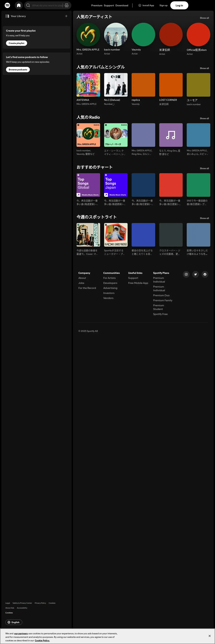Viewport: 215px width, 644px height.
Task: Open the Premium Duo plan link
Action: 161,295
